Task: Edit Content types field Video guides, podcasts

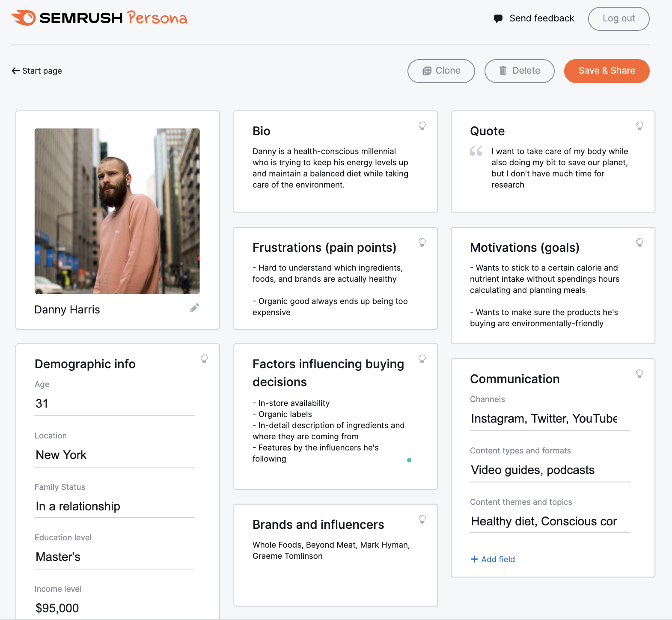Action: tap(550, 470)
